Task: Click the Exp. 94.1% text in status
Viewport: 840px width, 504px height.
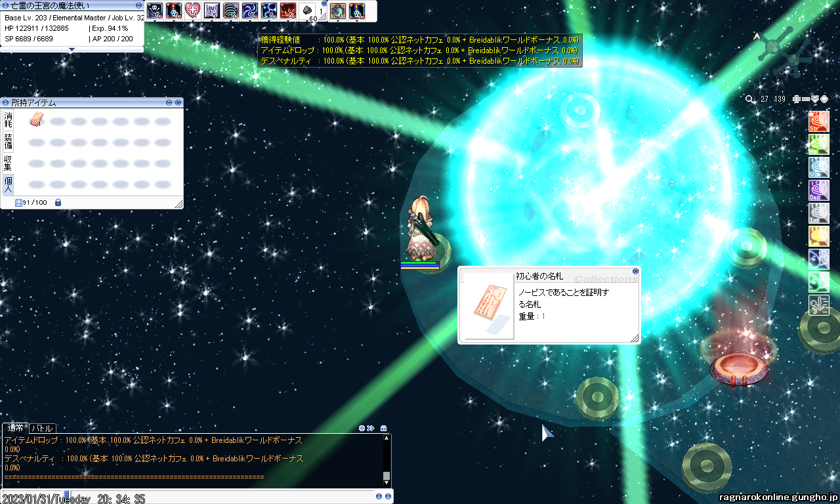Action: tap(110, 28)
